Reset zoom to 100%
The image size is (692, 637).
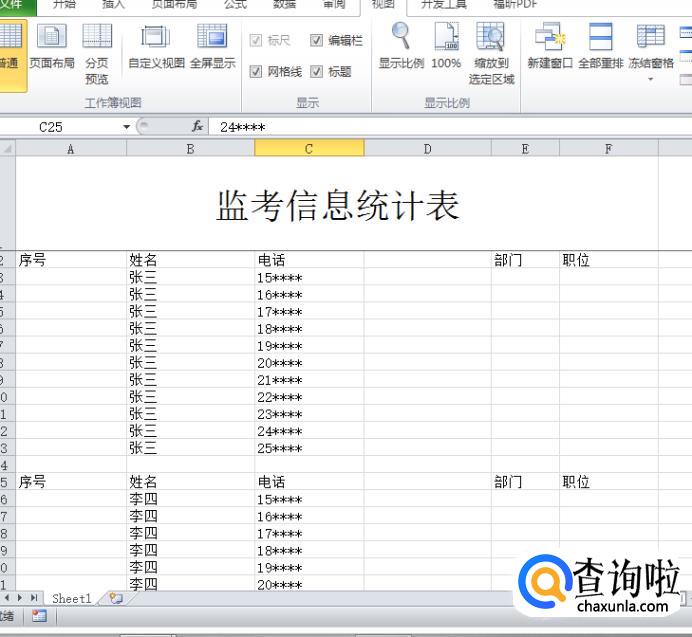click(x=446, y=47)
